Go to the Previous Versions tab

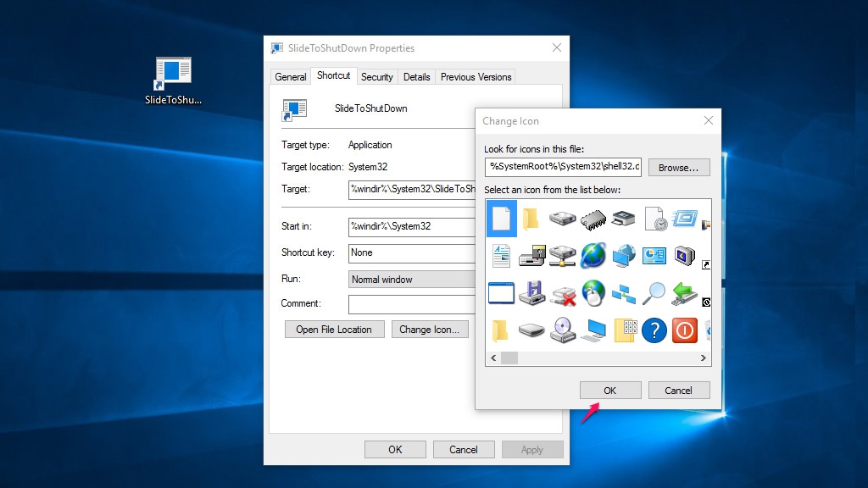coord(476,77)
